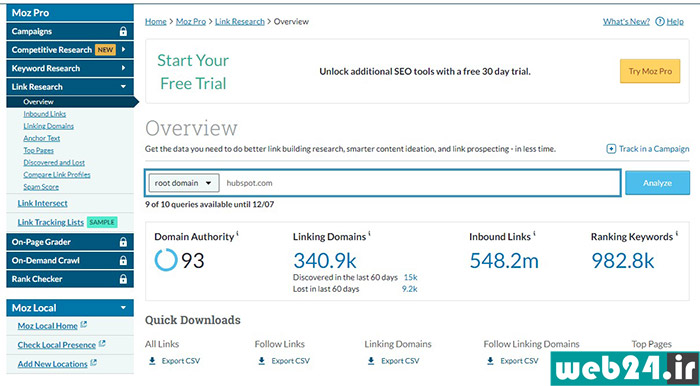Click Export CSV under Follow Linking Domains
700x386 pixels.
point(519,361)
